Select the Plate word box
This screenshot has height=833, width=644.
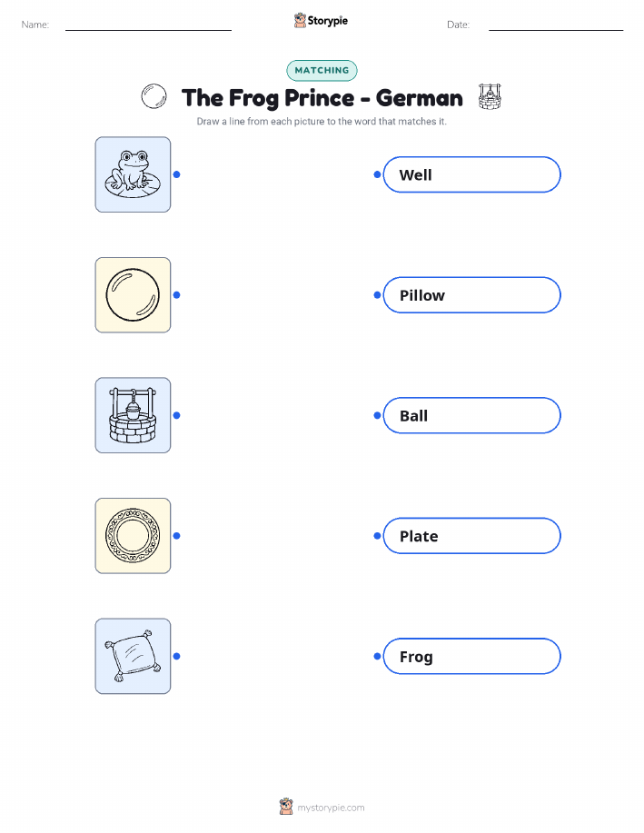pos(471,536)
